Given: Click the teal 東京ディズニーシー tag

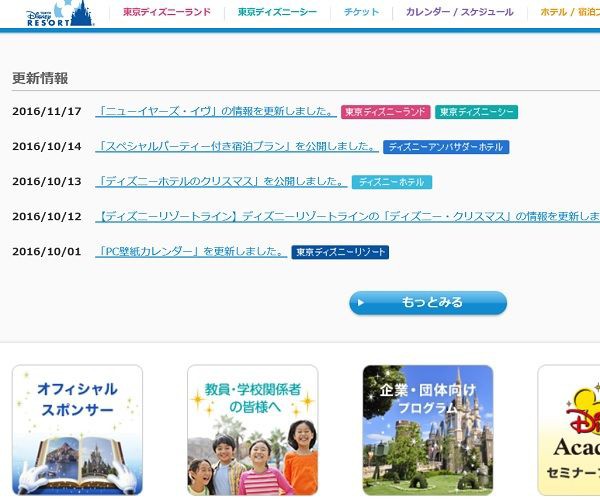Looking at the screenshot, I should click(x=476, y=112).
